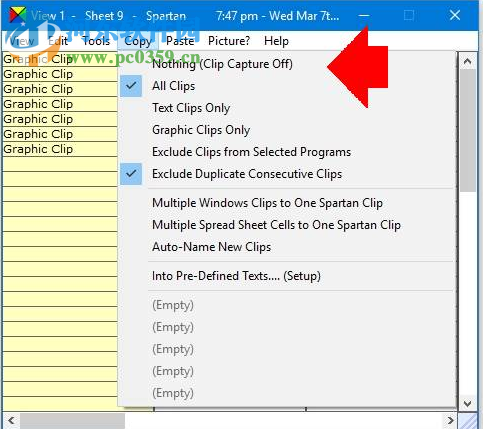The width and height of the screenshot is (483, 429).
Task: Click the horizontal scrollbar thumb
Action: [72, 420]
